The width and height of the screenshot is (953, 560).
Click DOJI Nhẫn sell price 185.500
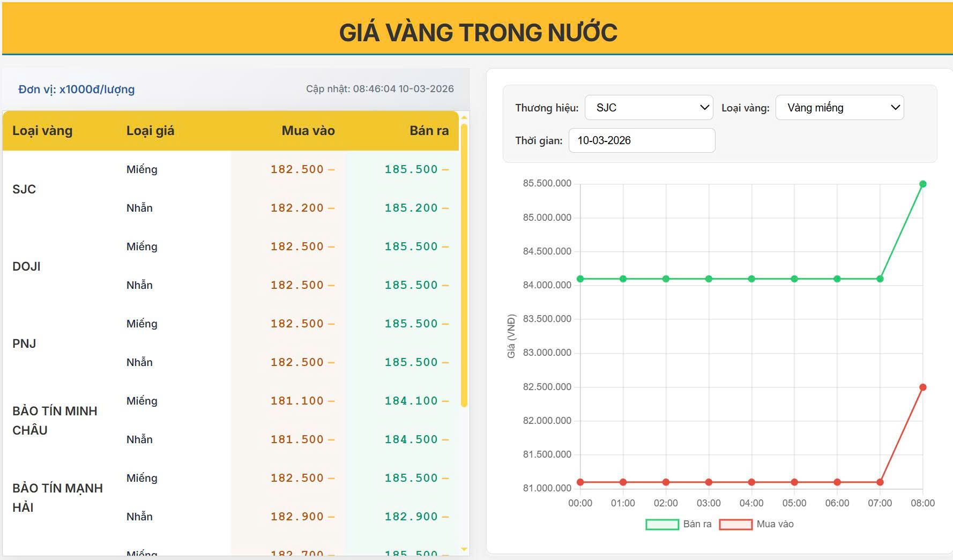pyautogui.click(x=411, y=285)
